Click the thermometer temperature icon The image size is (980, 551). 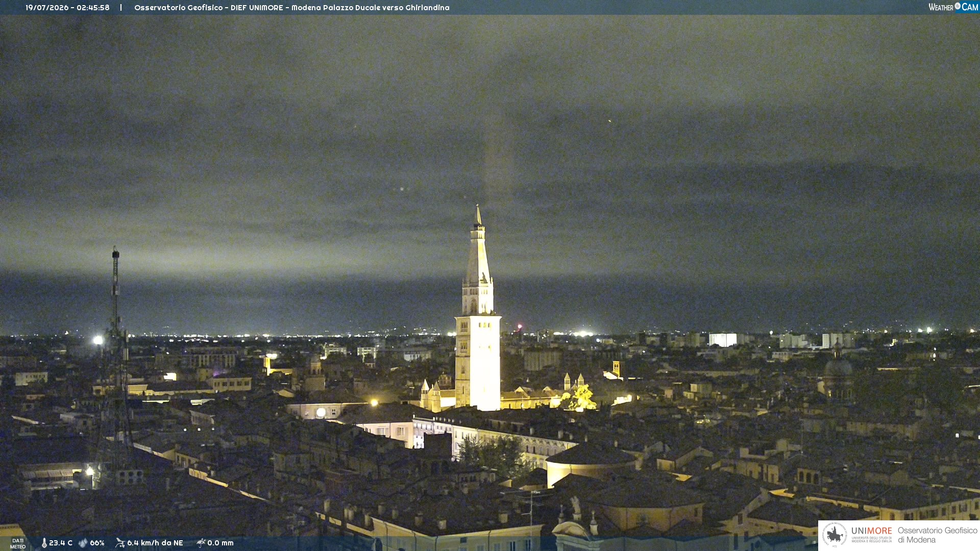[44, 543]
